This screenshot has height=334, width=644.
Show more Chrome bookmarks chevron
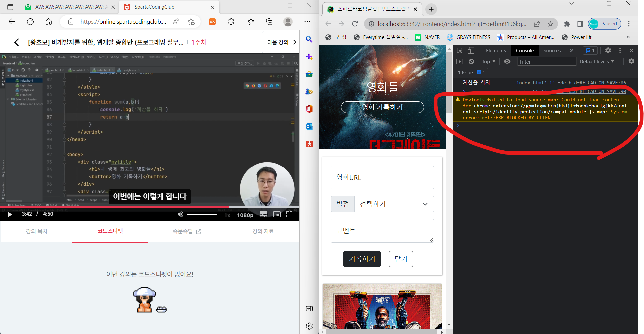[628, 37]
